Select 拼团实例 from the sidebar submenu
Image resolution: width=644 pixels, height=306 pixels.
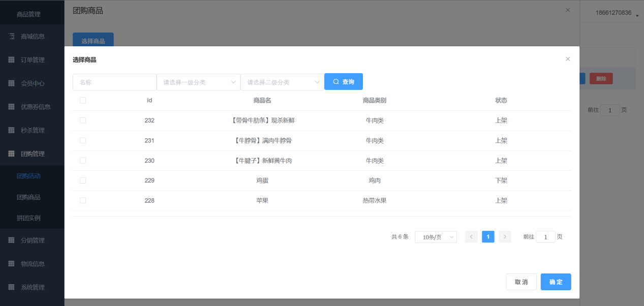28,218
